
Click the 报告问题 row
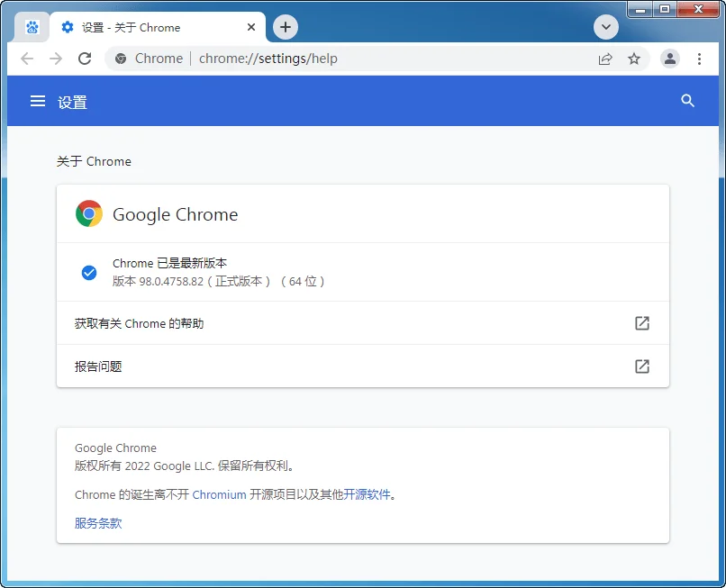(362, 366)
